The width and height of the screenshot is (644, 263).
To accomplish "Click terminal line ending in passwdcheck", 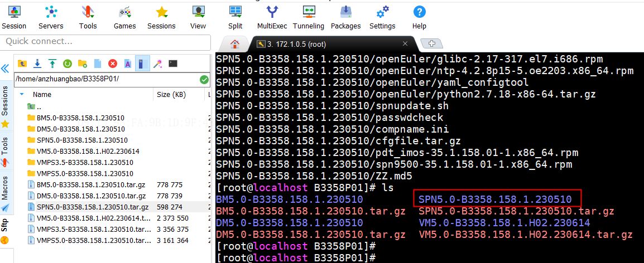I will (x=329, y=118).
